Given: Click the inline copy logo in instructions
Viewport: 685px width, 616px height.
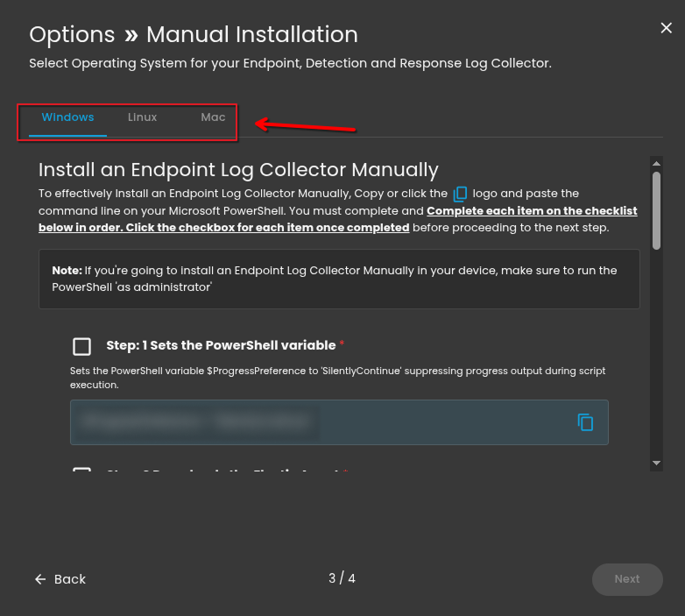Looking at the screenshot, I should [461, 194].
